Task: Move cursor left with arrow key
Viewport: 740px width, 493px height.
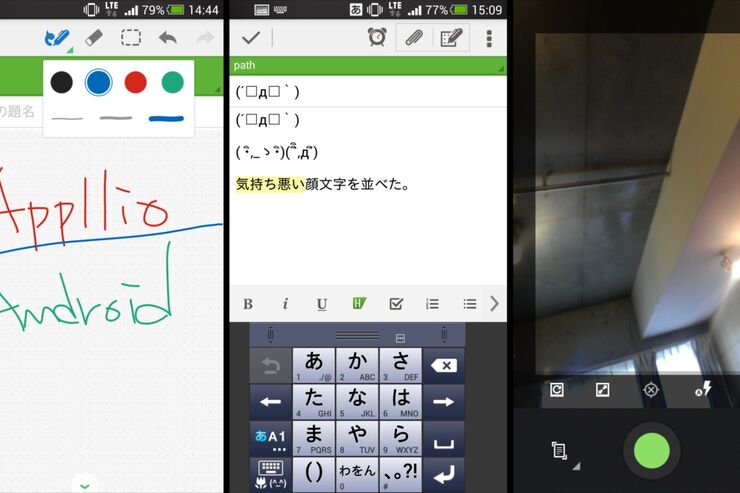Action: coord(270,402)
